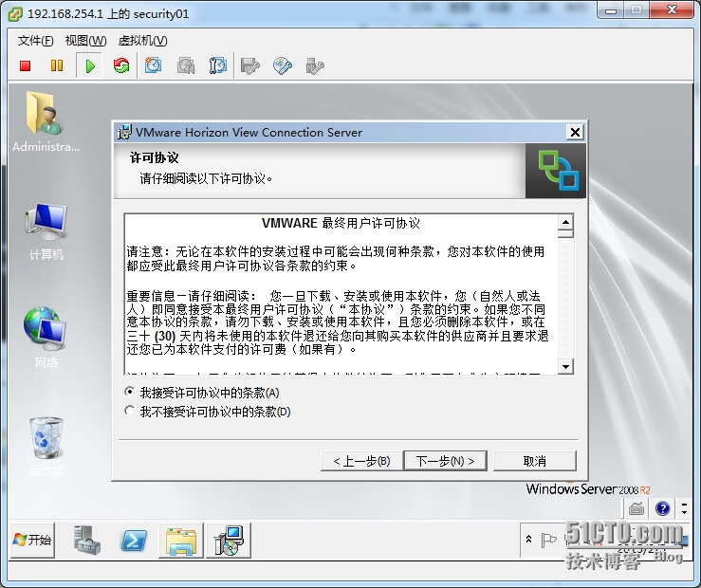Open Server Manager from the taskbar
Viewport: 701px width, 588px height.
pyautogui.click(x=86, y=541)
